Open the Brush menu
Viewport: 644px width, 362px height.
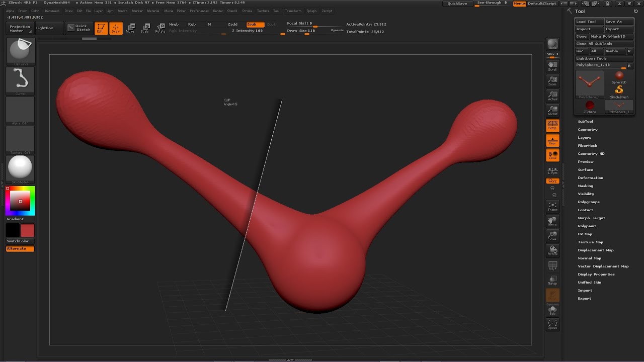23,11
